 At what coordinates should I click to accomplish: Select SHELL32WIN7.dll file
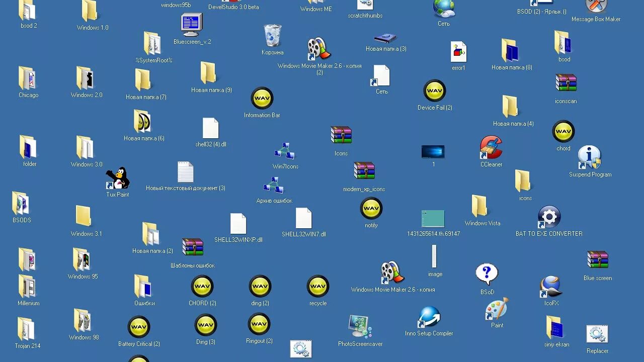tap(304, 218)
